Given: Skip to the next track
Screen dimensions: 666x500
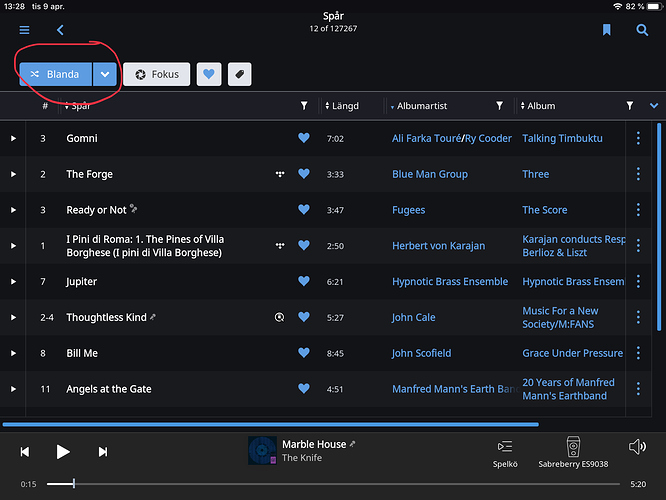Looking at the screenshot, I should (103, 452).
